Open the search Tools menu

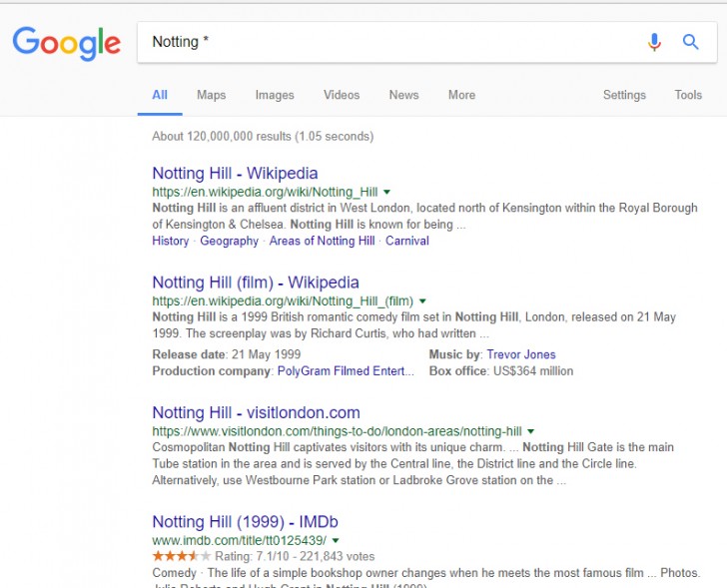688,95
